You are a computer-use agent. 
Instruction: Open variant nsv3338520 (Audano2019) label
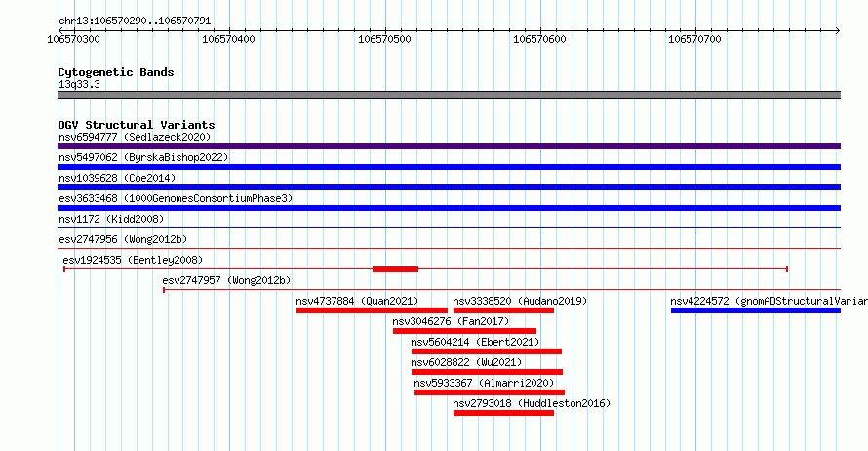[x=520, y=301]
